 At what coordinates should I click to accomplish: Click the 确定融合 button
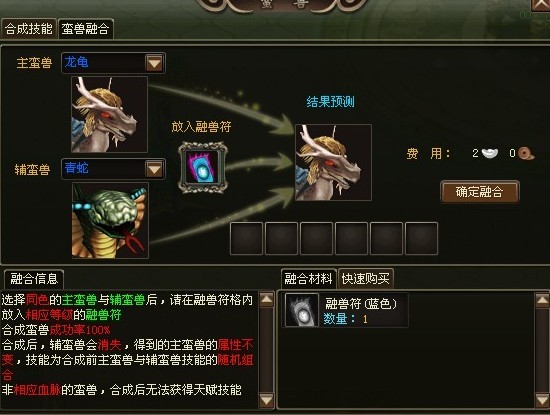(x=479, y=192)
